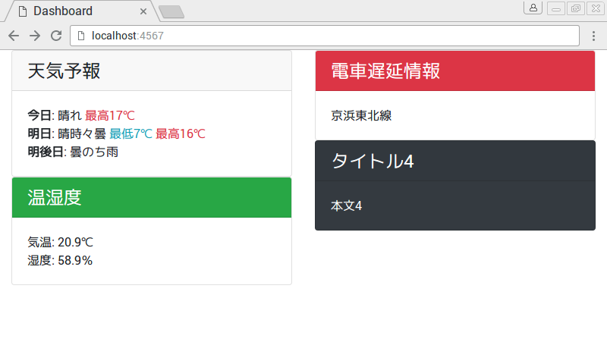Click the 本文4 body text
This screenshot has width=607, height=364.
pyautogui.click(x=347, y=206)
